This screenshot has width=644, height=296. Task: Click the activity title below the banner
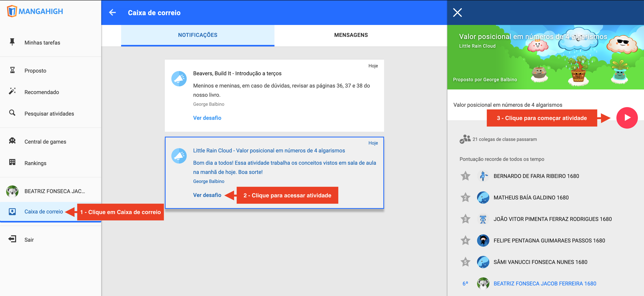[508, 105]
